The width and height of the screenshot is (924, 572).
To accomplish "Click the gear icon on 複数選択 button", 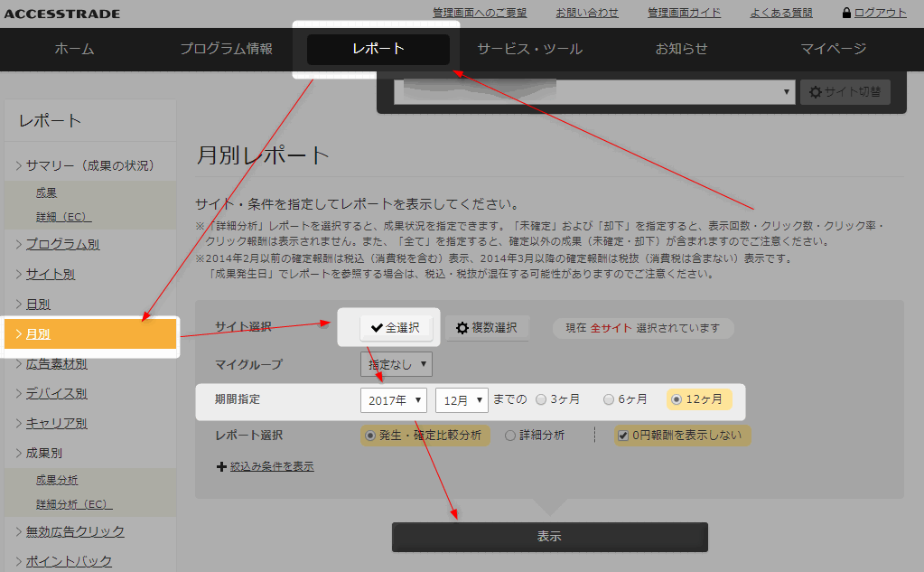I will pos(462,328).
